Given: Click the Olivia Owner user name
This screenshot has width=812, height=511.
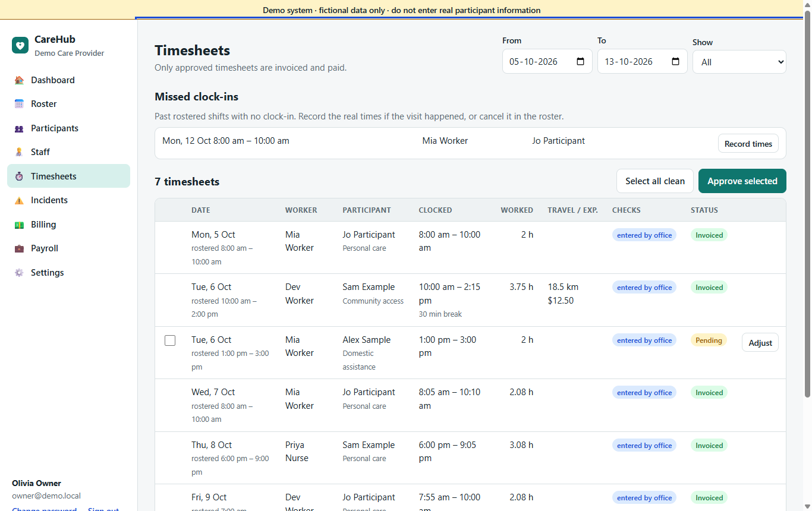Looking at the screenshot, I should pyautogui.click(x=36, y=484).
